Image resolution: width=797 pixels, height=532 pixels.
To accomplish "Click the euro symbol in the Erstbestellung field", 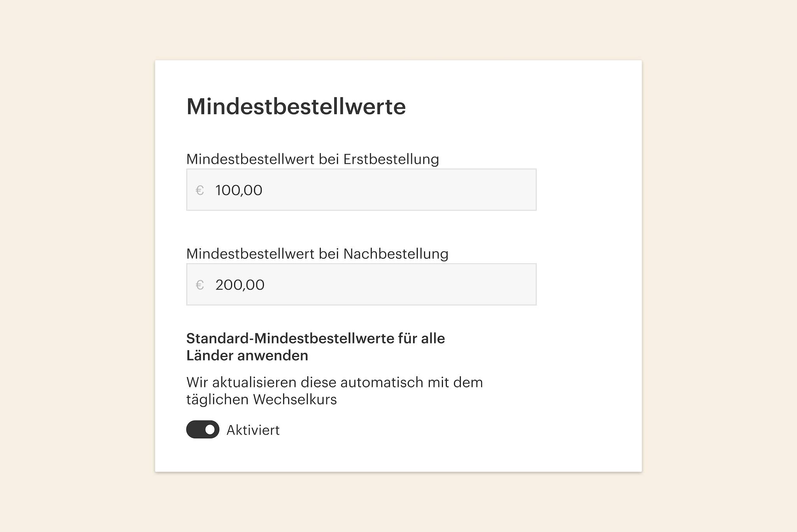I will point(200,190).
